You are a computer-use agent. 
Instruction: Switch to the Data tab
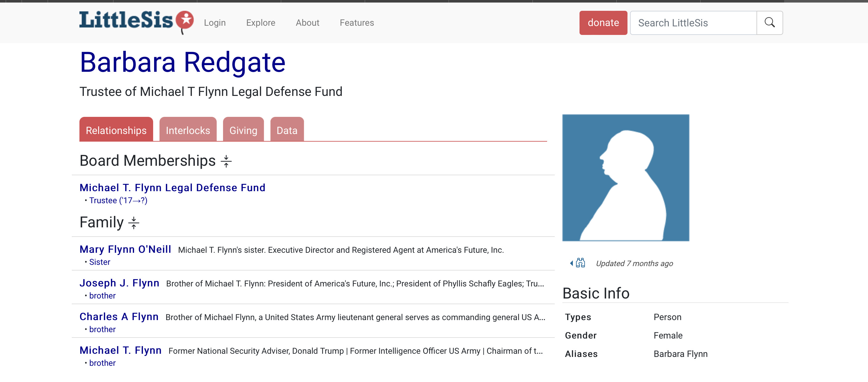[287, 130]
